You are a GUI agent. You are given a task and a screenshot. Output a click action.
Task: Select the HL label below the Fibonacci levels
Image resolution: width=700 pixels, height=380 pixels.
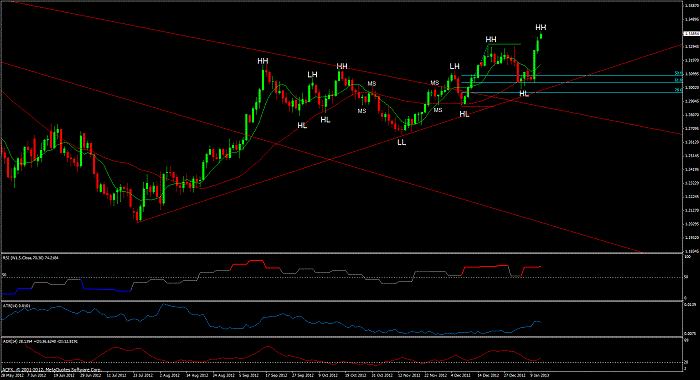[524, 94]
